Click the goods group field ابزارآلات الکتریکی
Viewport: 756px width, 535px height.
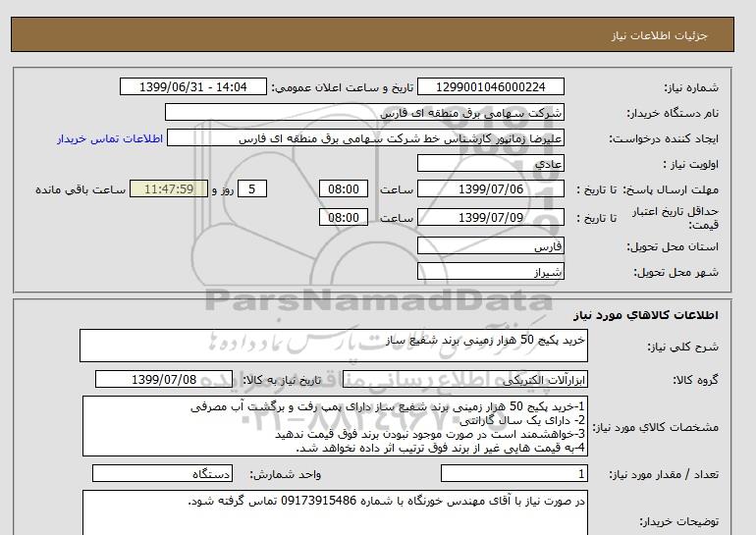click(x=465, y=380)
